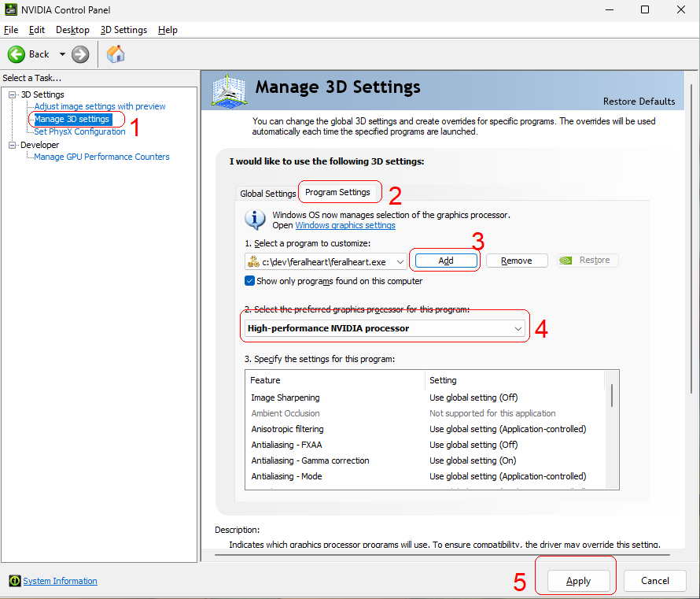Select Set PhysX Configuration

(79, 131)
